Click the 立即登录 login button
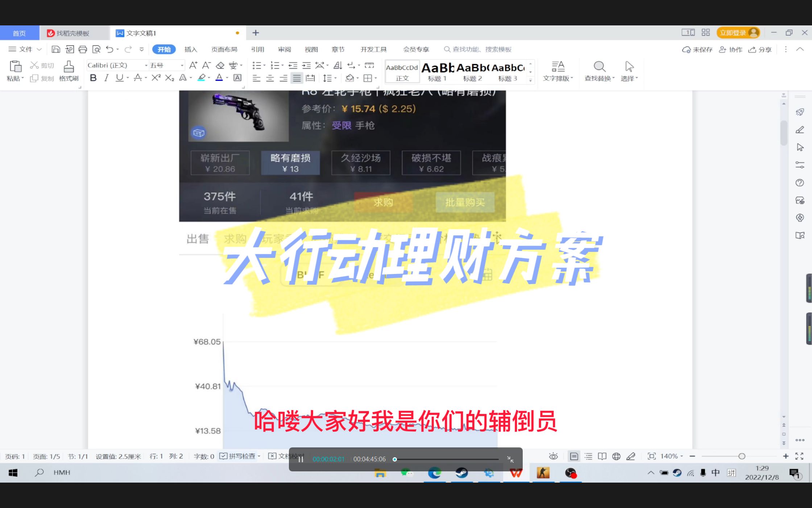This screenshot has height=508, width=812. coord(738,33)
